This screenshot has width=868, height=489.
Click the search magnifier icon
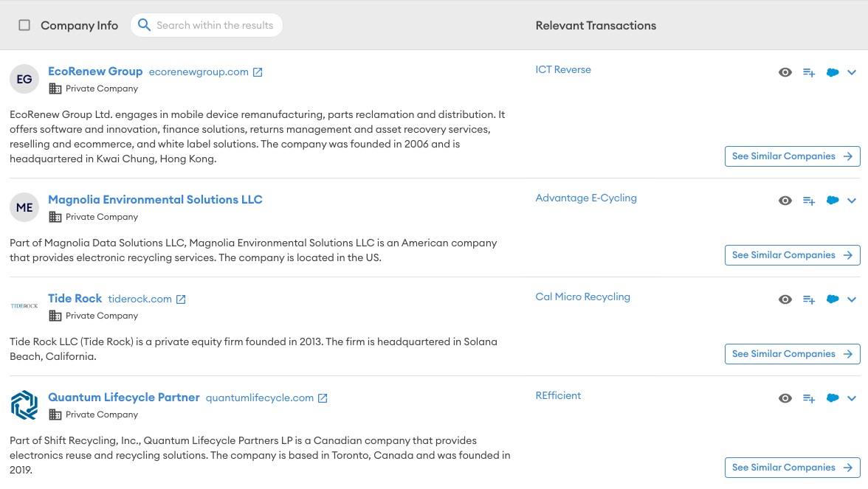[x=144, y=25]
